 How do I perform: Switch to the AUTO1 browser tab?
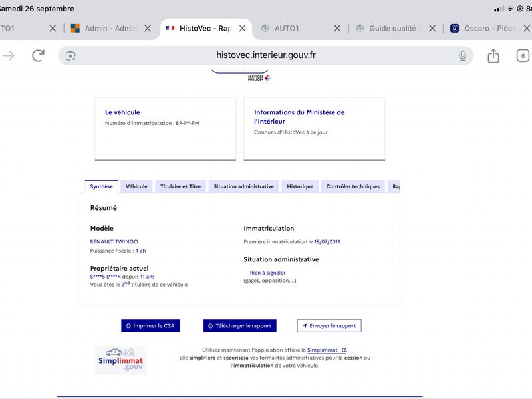287,28
